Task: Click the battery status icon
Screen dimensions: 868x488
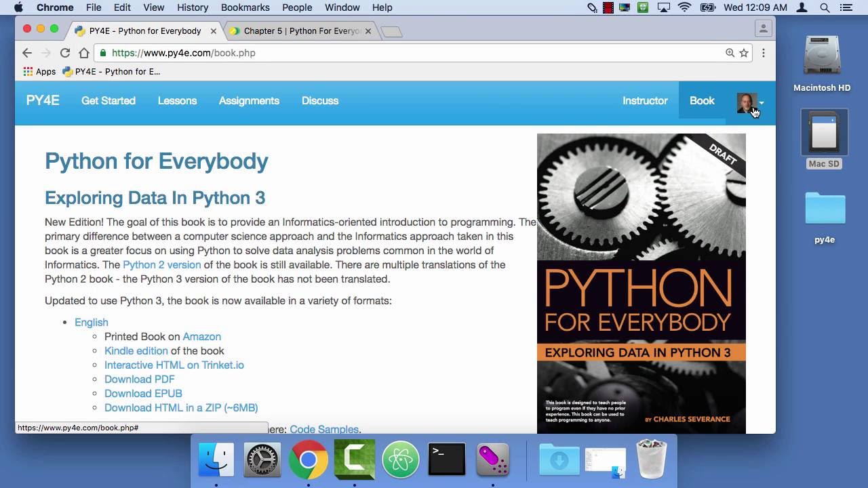Action: [x=708, y=7]
